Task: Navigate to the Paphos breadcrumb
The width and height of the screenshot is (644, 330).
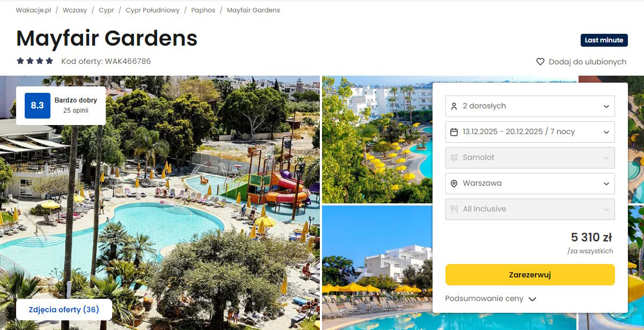Action: pyautogui.click(x=203, y=10)
